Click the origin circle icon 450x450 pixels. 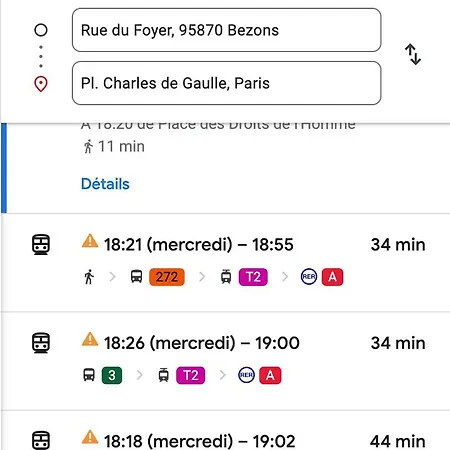(41, 30)
